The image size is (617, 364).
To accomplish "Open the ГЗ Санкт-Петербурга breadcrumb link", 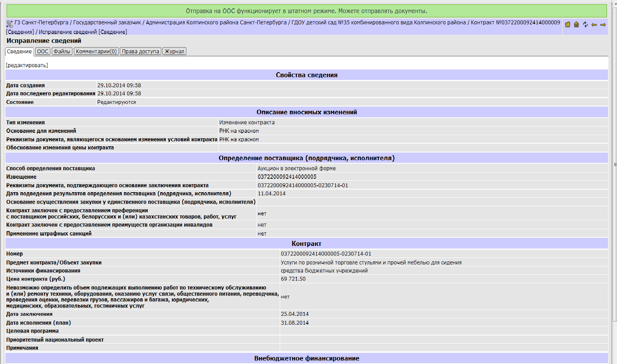I will coord(41,22).
